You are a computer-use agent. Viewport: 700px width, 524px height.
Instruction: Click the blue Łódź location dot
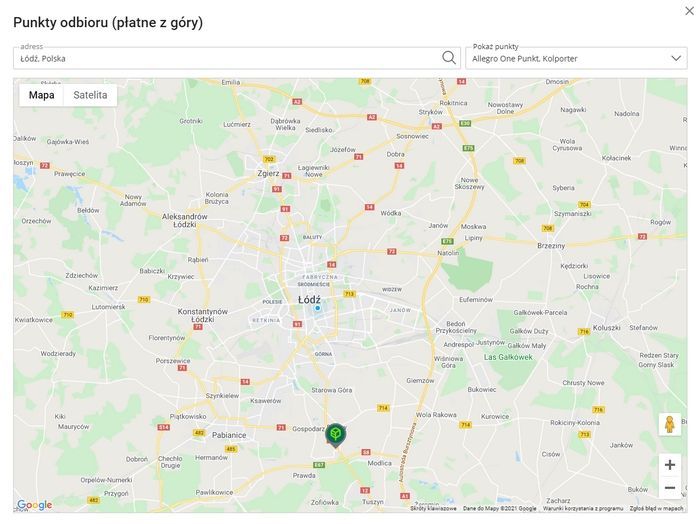coord(317,308)
